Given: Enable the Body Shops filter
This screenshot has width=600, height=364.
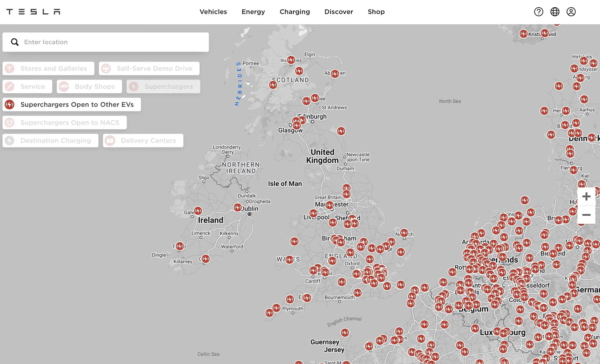Looking at the screenshot, I should tap(89, 87).
